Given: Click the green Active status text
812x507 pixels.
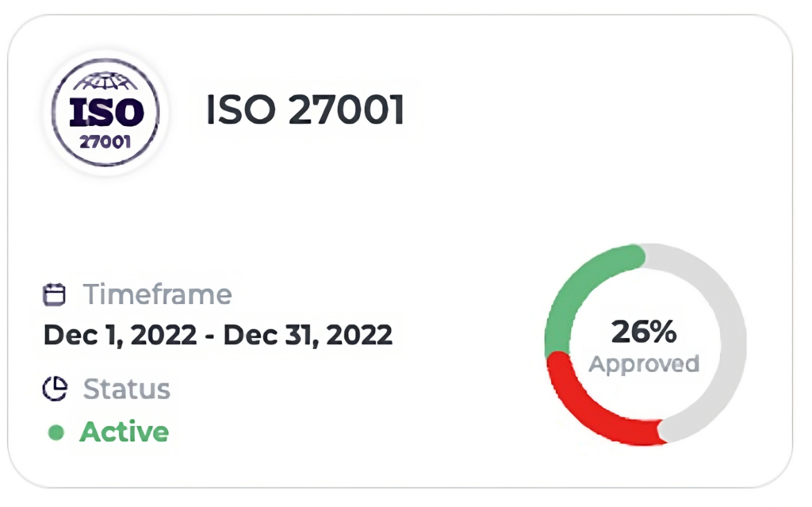Looking at the screenshot, I should pos(124,432).
